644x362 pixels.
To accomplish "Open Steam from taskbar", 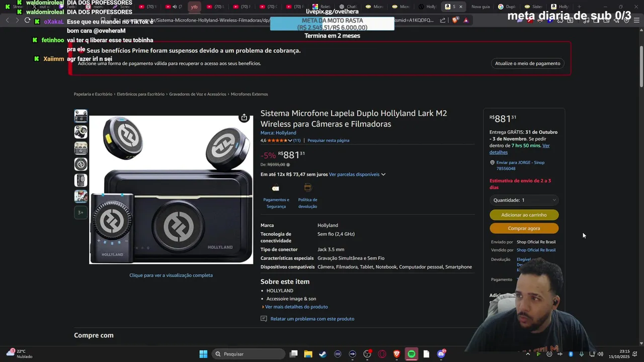I will [323, 354].
